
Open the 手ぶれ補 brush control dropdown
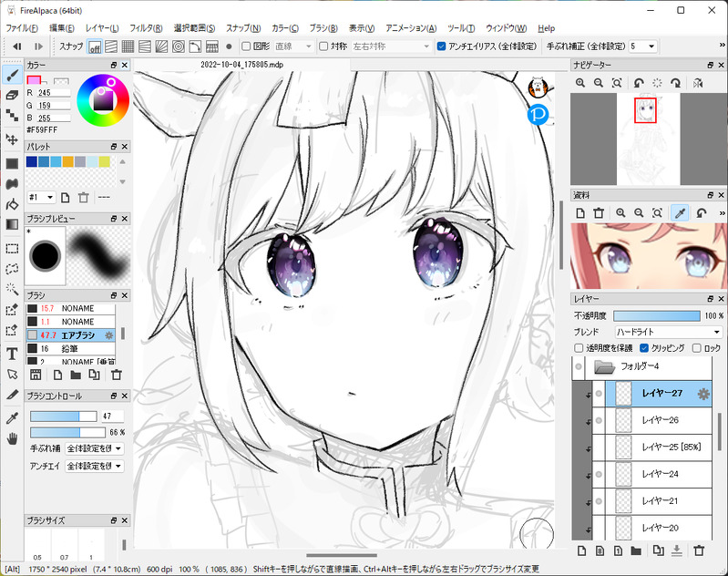click(94, 448)
